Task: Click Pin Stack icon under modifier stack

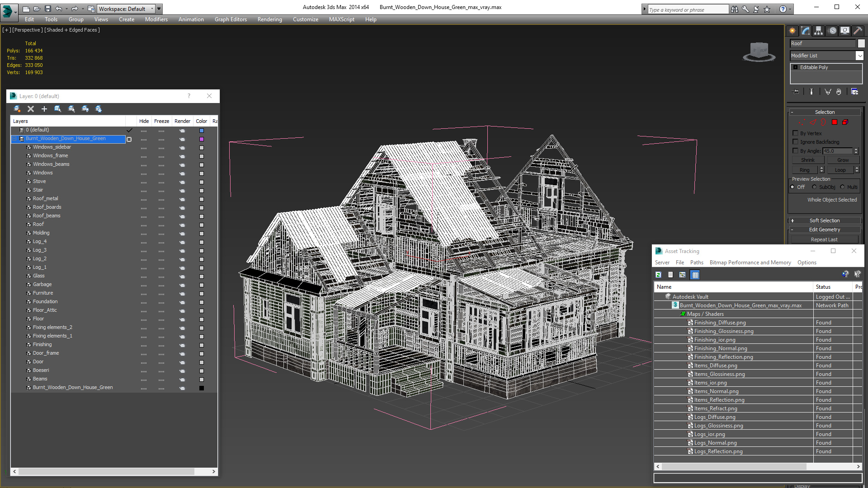Action: pos(796,92)
